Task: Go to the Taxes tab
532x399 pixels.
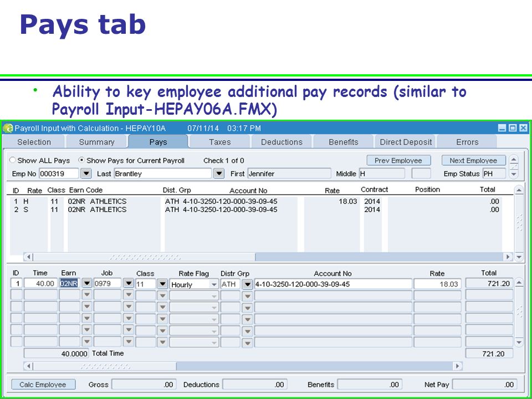Action: click(x=220, y=142)
